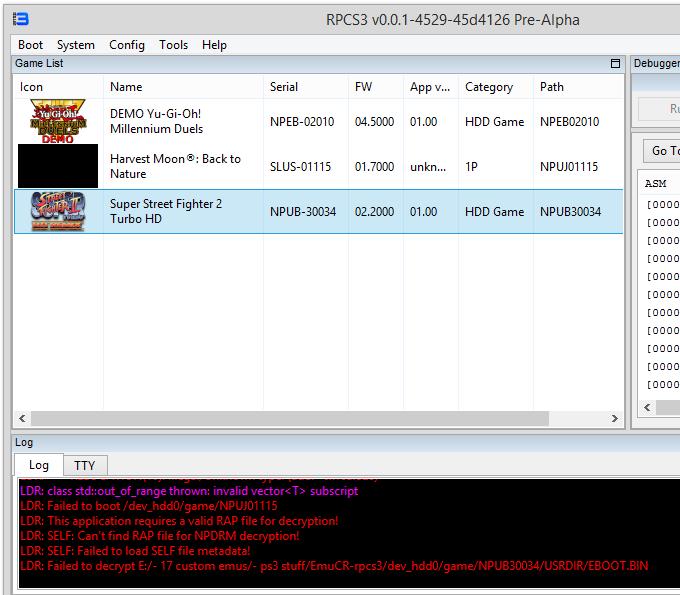Click left arrow of game list scrollbar
Image resolution: width=680 pixels, height=595 pixels.
22,418
